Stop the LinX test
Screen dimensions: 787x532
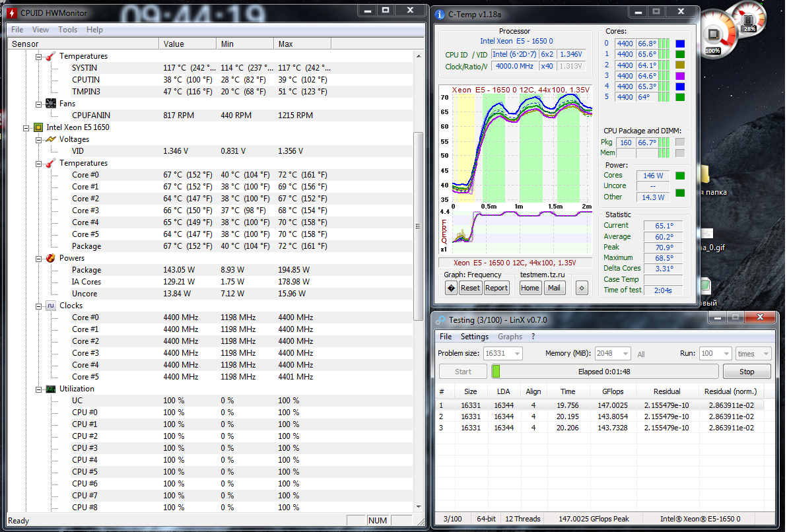tap(747, 372)
